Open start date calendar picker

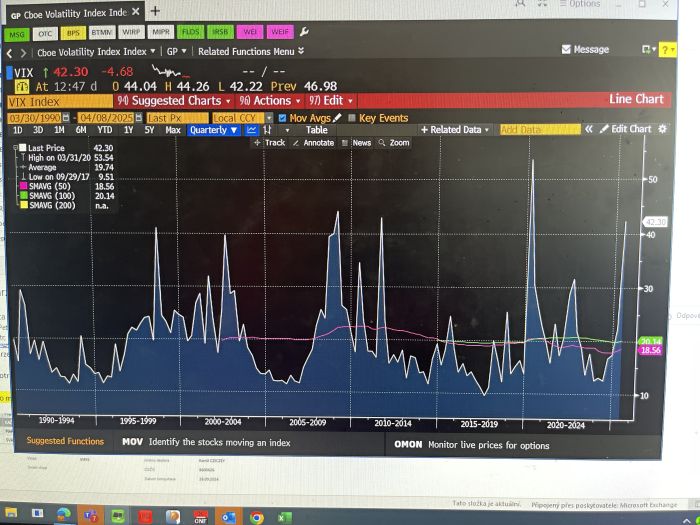coord(67,118)
